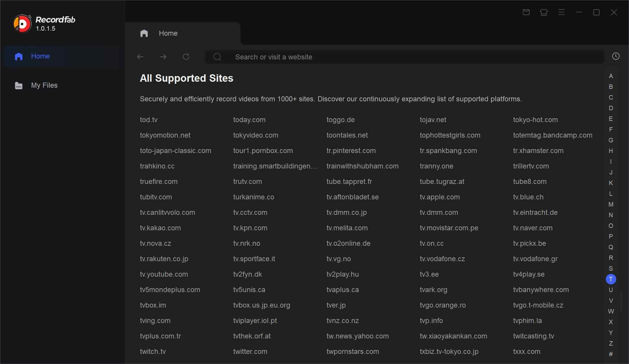The image size is (629, 364).
Task: Jump to letter M in the alphabet index
Action: coord(611,204)
